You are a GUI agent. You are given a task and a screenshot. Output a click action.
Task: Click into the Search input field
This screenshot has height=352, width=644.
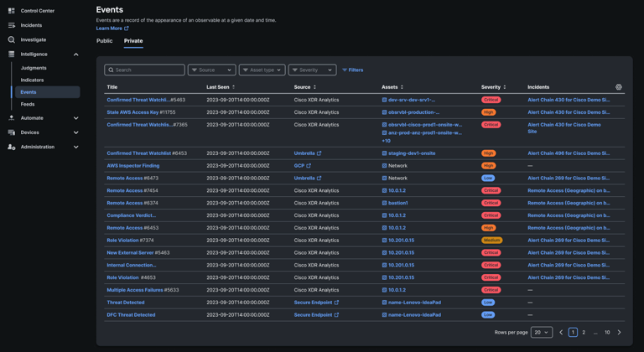pos(144,70)
